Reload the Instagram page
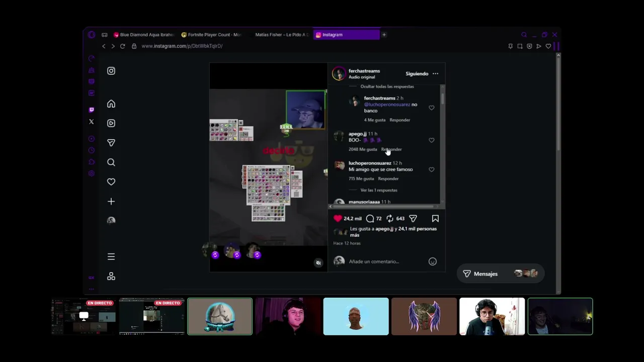Viewport: 644px width, 362px height. tap(122, 46)
